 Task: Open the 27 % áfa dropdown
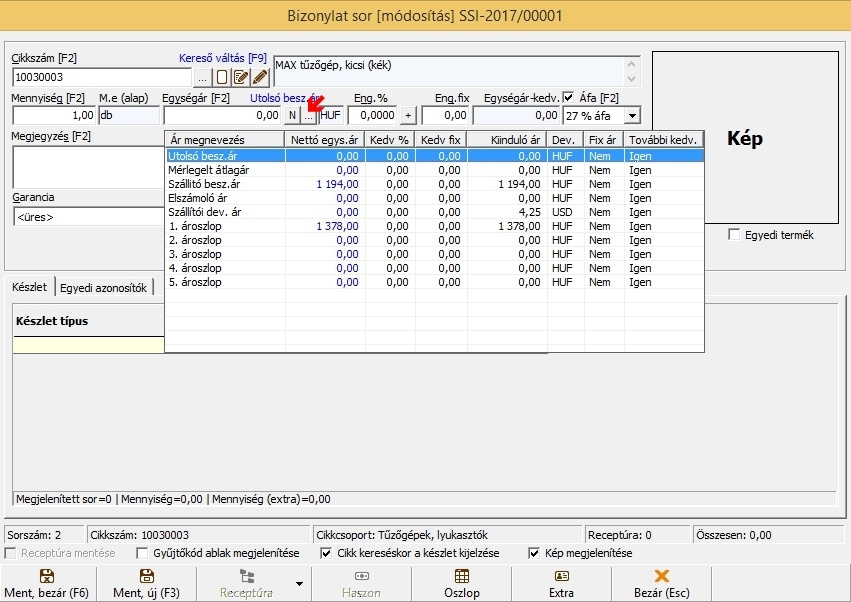631,116
